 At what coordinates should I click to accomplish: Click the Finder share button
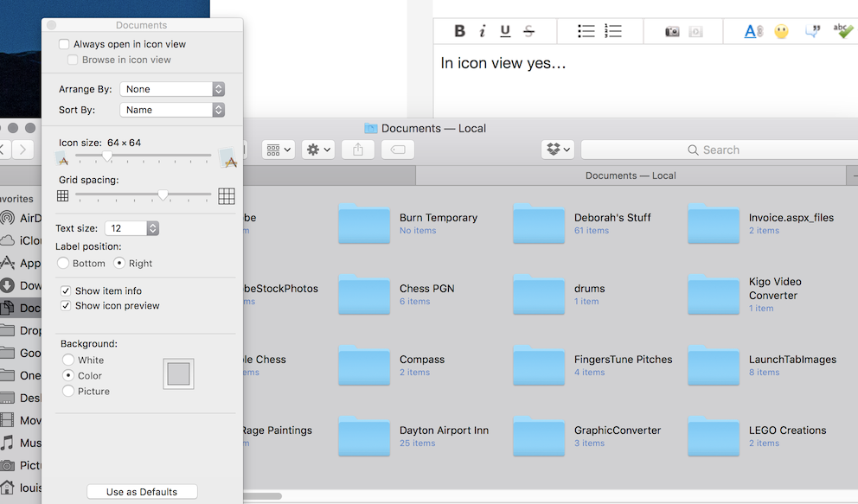tap(358, 150)
